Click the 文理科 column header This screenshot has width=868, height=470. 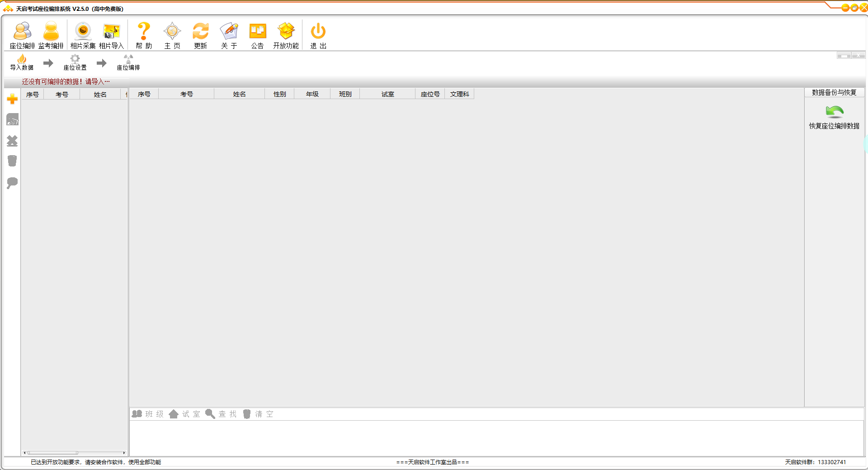[460, 94]
